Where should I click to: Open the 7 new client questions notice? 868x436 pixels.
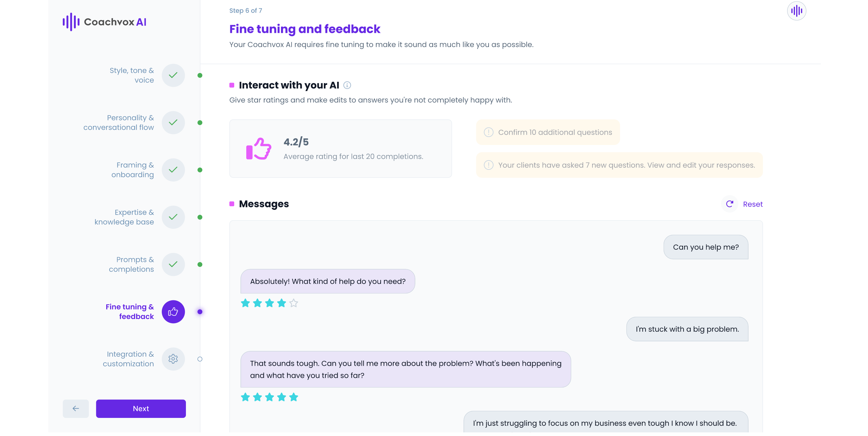coord(619,165)
